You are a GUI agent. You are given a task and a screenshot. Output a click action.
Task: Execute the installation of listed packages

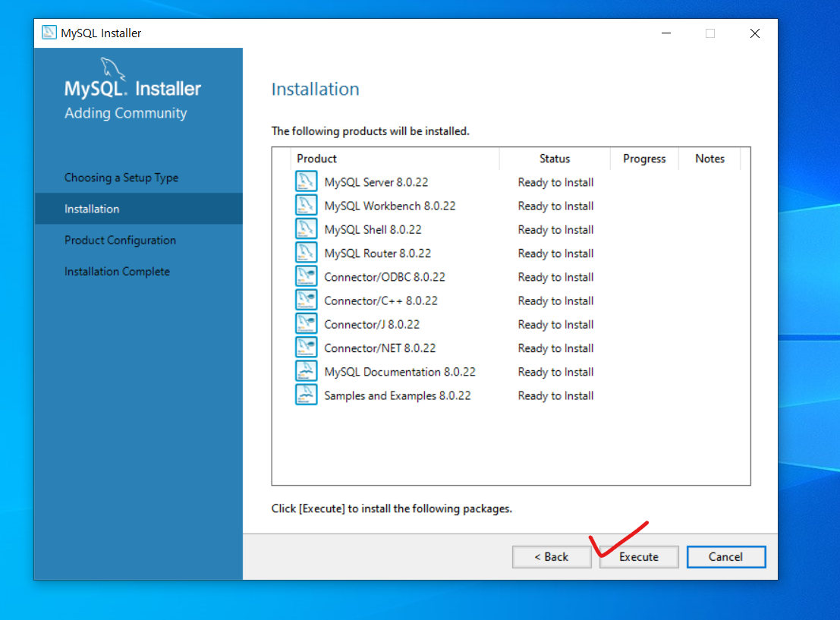click(639, 557)
